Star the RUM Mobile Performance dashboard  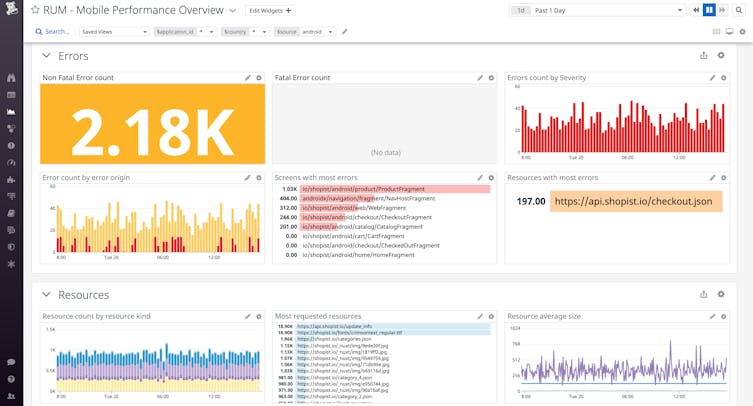click(x=35, y=10)
